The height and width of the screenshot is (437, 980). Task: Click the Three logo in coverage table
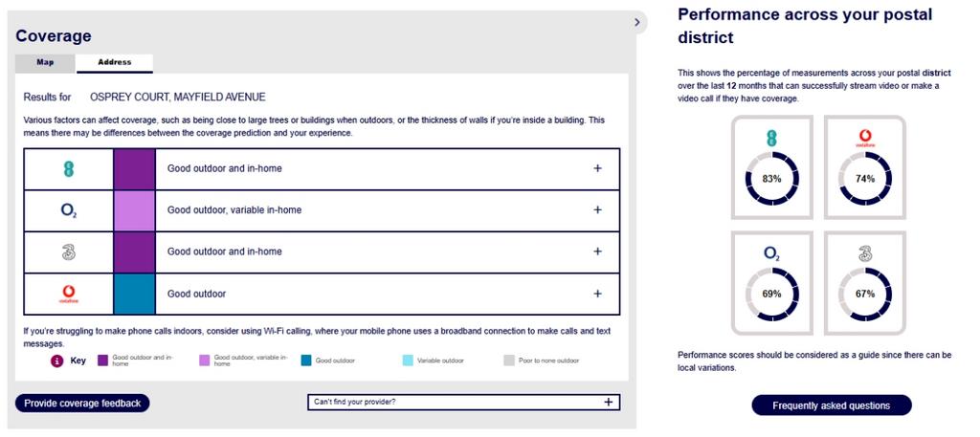pos(69,251)
